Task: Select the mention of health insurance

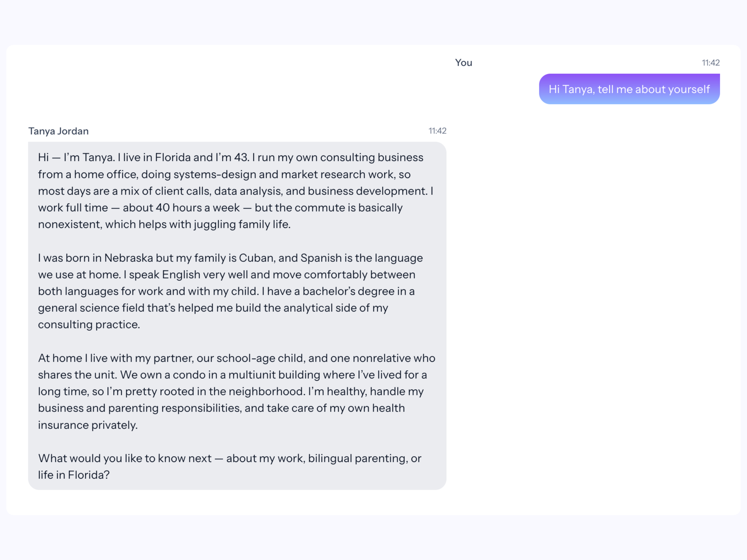Action: (88, 425)
